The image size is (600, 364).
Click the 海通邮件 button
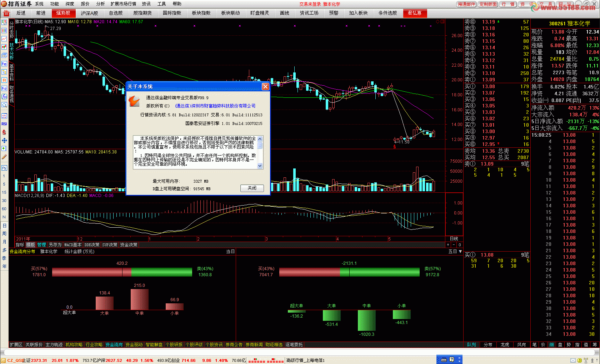pyautogui.click(x=467, y=4)
